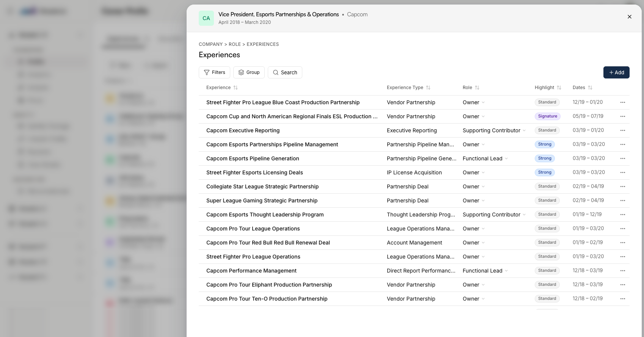Image resolution: width=644 pixels, height=337 pixels.
Task: Change role dropdown for Street Fighter Esports Licensing Deals
Action: point(474,172)
